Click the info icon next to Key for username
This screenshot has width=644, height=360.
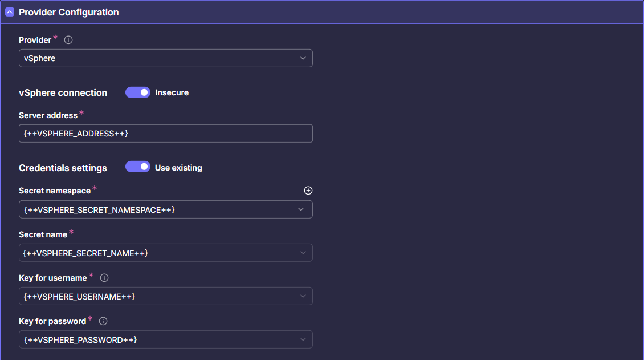[x=104, y=278]
